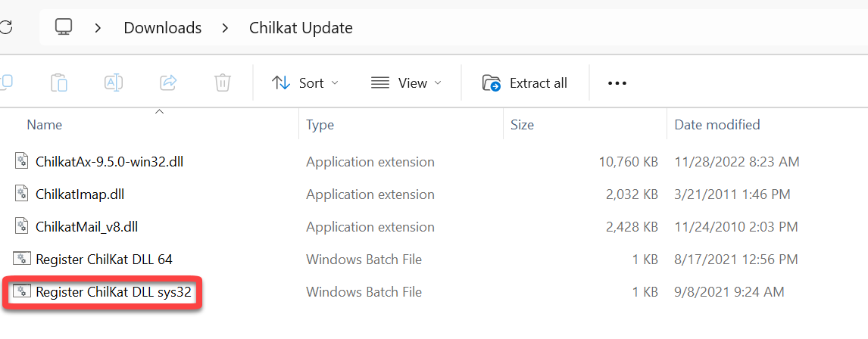Click the Extract all button

525,82
